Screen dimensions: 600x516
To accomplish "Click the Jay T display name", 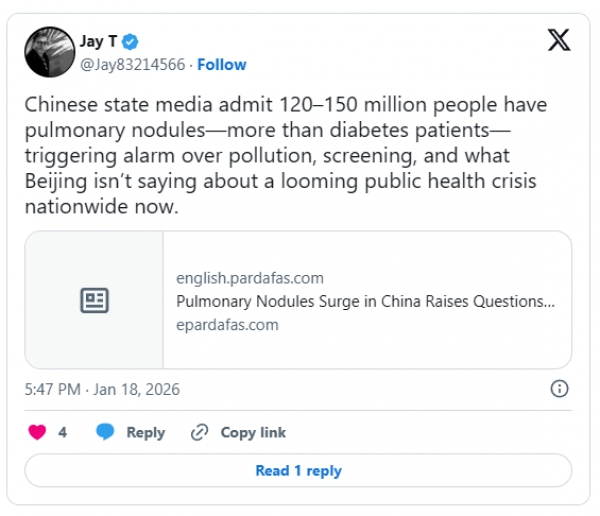I will point(98,42).
